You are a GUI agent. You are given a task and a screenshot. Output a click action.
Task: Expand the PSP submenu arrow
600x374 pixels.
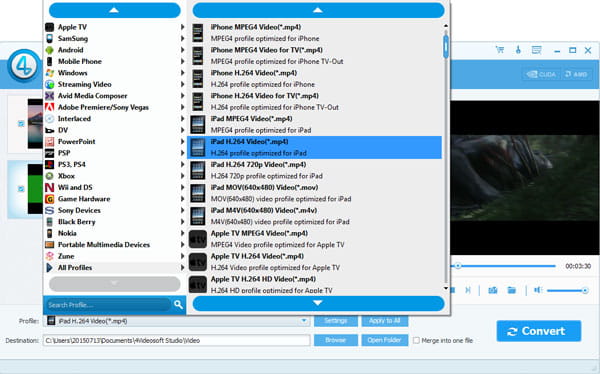pyautogui.click(x=183, y=153)
